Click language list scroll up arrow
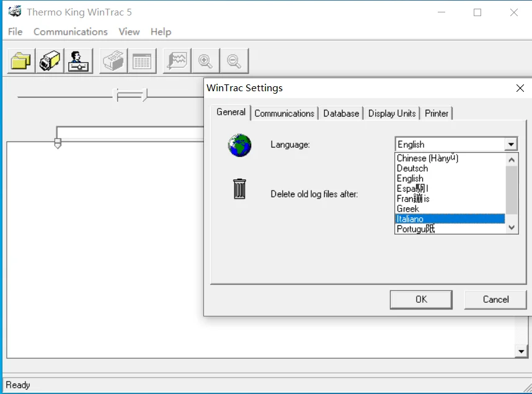532x394 pixels. (x=512, y=159)
